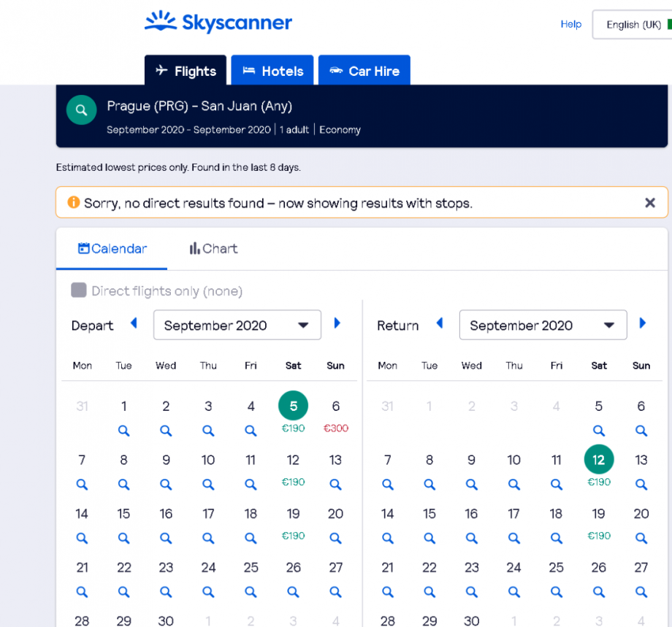The width and height of the screenshot is (672, 627).
Task: Click the Skyscanner logo
Action: (x=218, y=22)
